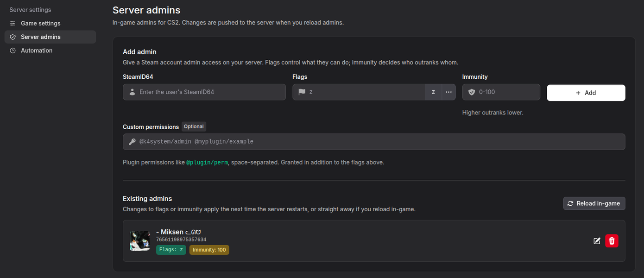Click Miksen's avatar thumbnail
644x278 pixels.
[139, 241]
